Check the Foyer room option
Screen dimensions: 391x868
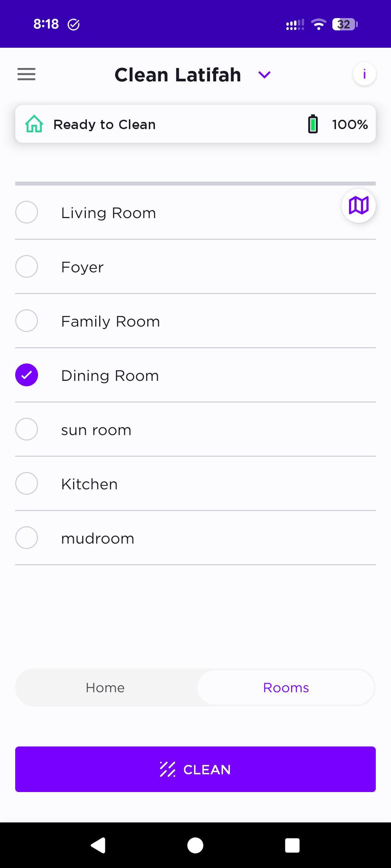pos(26,267)
